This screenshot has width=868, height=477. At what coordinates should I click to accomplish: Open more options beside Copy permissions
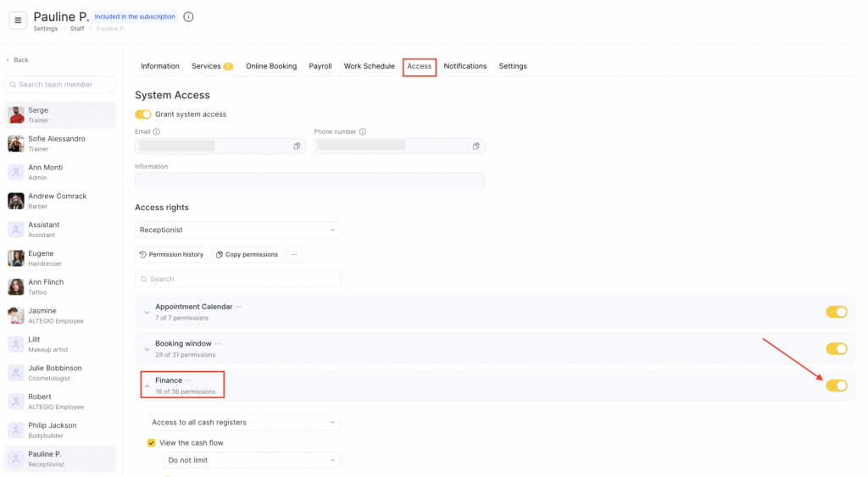[293, 254]
